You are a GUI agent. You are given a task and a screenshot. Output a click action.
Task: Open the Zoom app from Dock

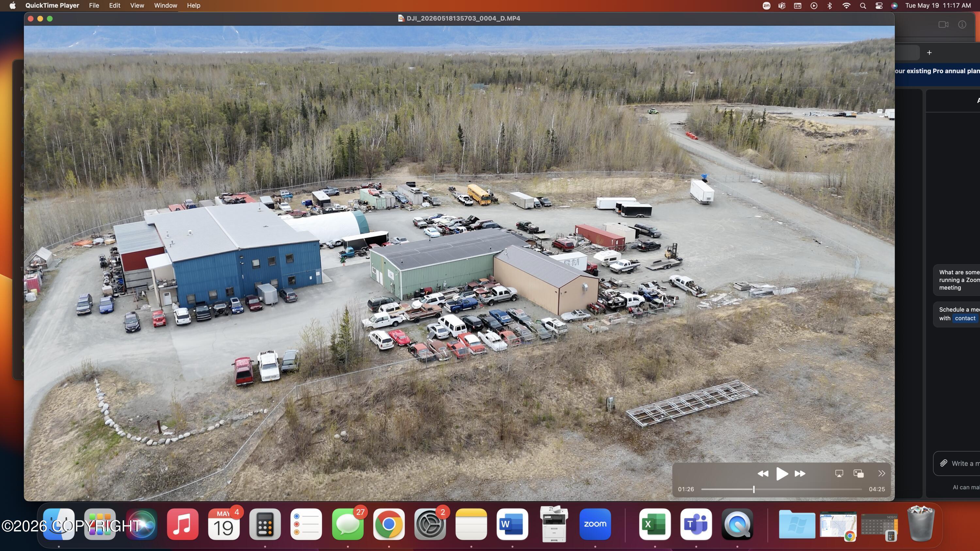click(595, 524)
